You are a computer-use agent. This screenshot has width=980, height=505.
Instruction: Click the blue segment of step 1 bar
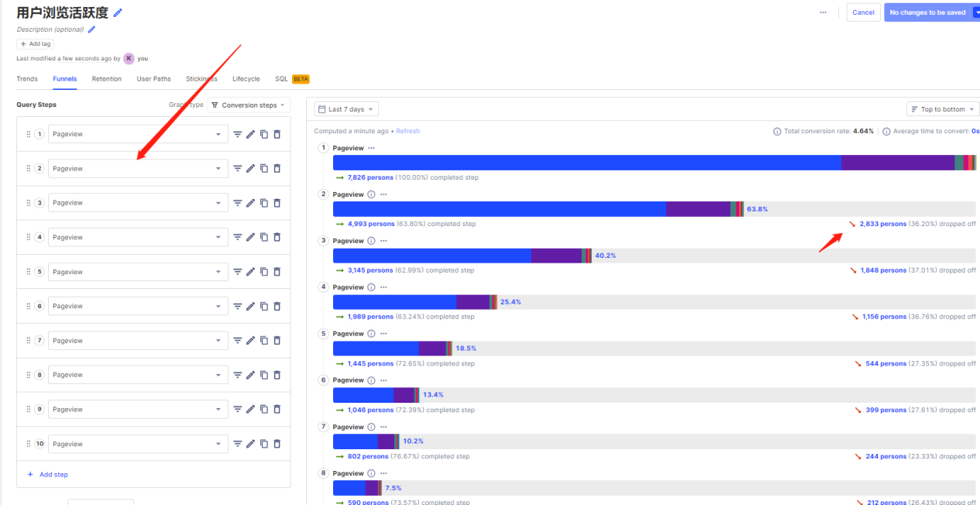click(x=586, y=163)
